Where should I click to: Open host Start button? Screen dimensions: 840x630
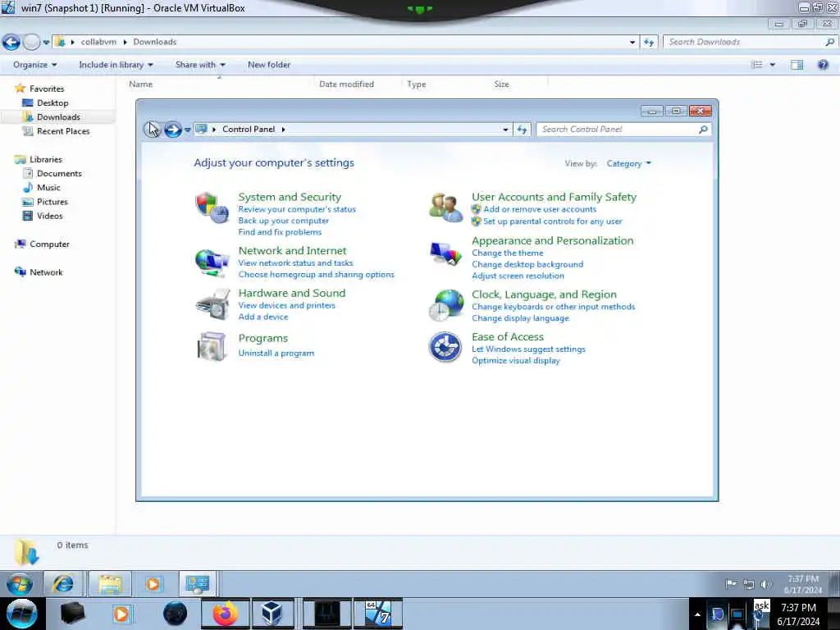coord(21,614)
